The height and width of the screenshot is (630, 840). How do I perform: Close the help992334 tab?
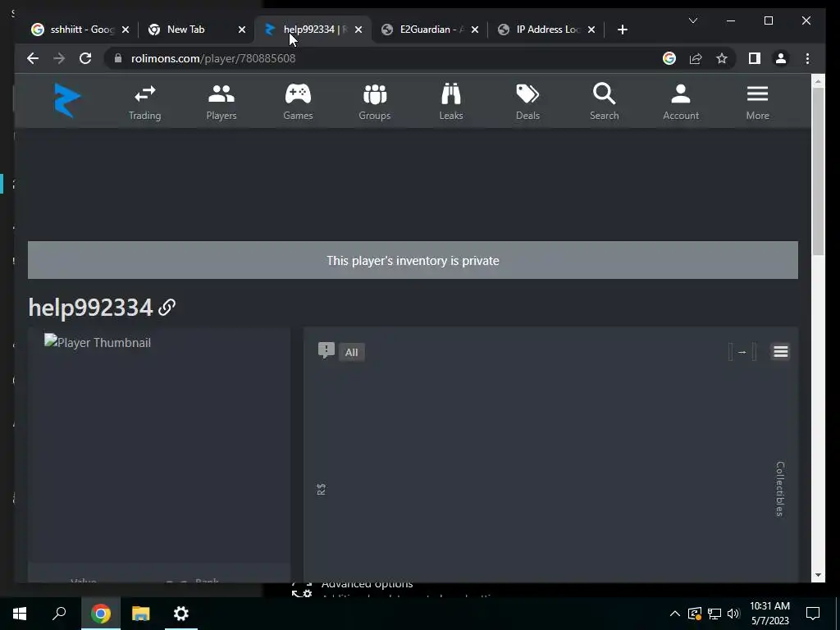[358, 30]
